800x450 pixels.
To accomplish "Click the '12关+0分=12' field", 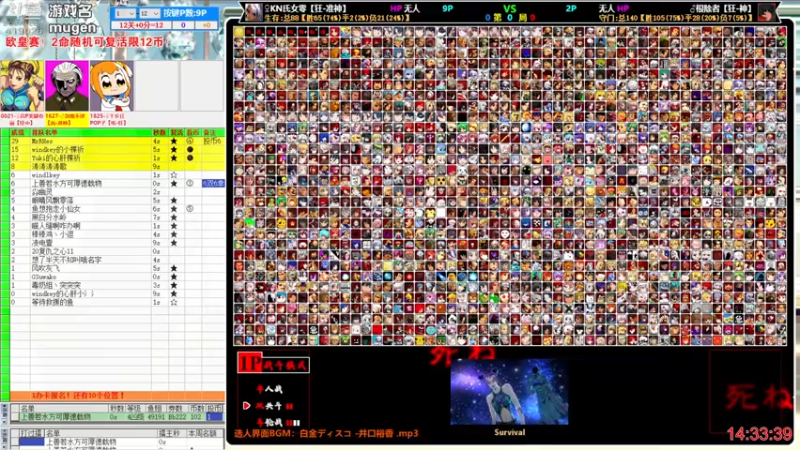I will pos(141,25).
